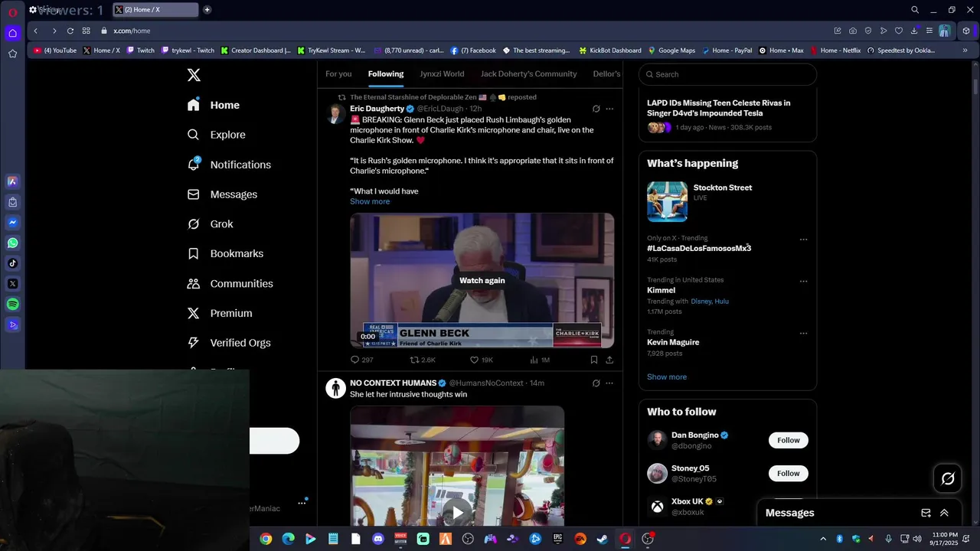Like the post with 19K likes
The width and height of the screenshot is (980, 551).
474,360
